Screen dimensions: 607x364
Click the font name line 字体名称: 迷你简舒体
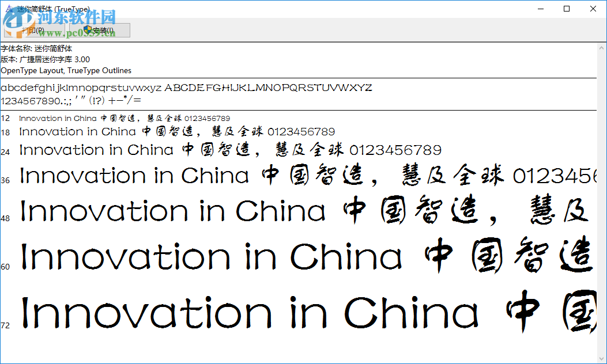click(x=36, y=49)
